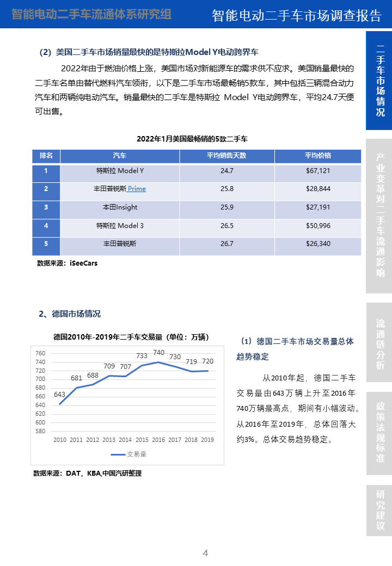Click the 709 data label on chart
Screen dimensions: 392x566
tap(109, 366)
